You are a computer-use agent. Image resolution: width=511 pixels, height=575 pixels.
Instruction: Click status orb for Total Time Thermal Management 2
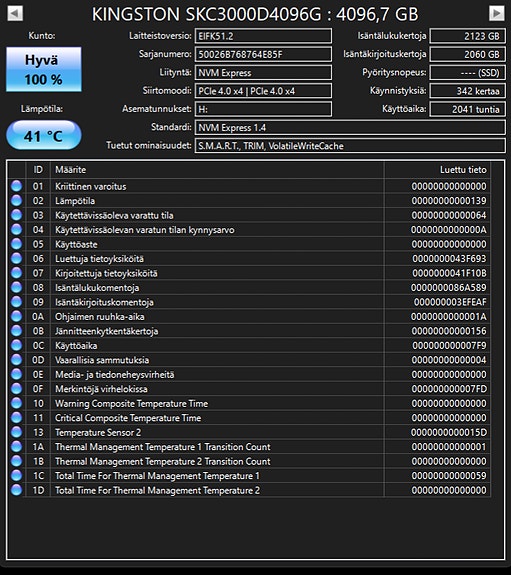tap(17, 490)
